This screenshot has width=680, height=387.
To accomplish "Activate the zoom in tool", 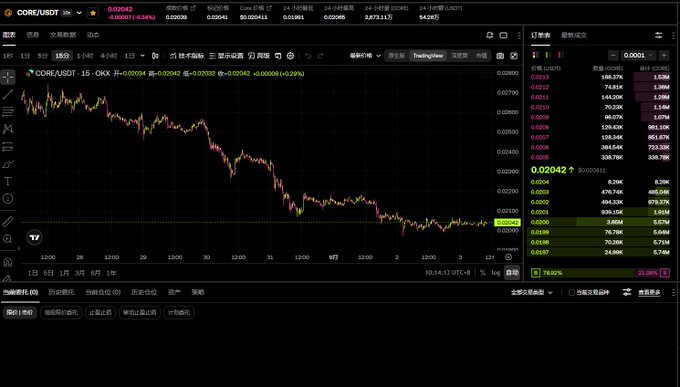I will coord(8,239).
